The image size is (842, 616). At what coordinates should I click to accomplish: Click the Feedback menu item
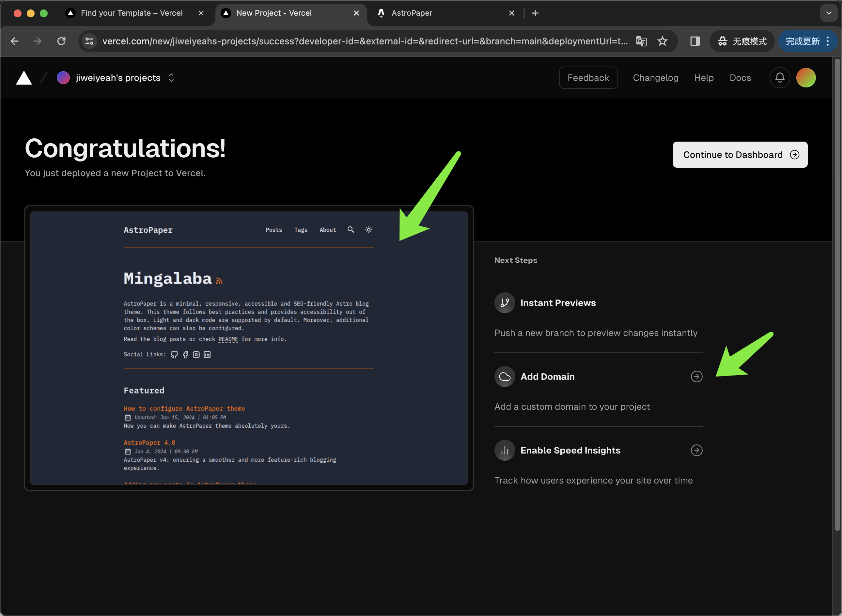[x=588, y=77]
